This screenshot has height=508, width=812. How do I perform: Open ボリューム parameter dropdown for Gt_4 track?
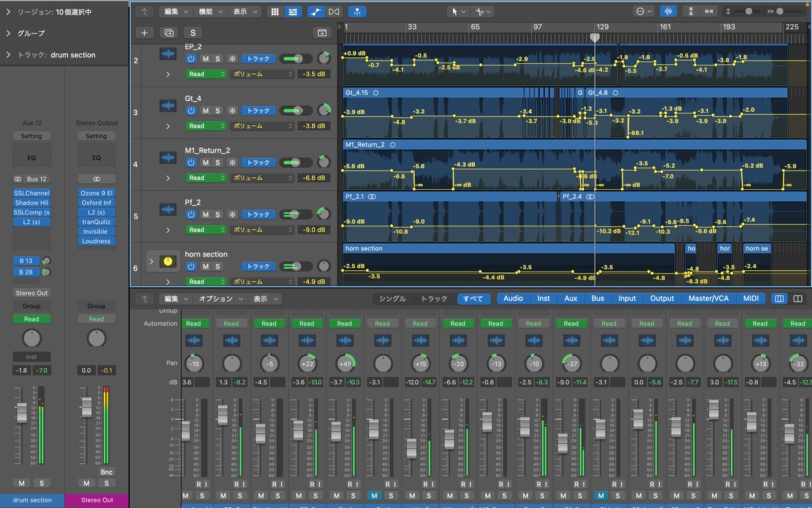click(x=262, y=126)
